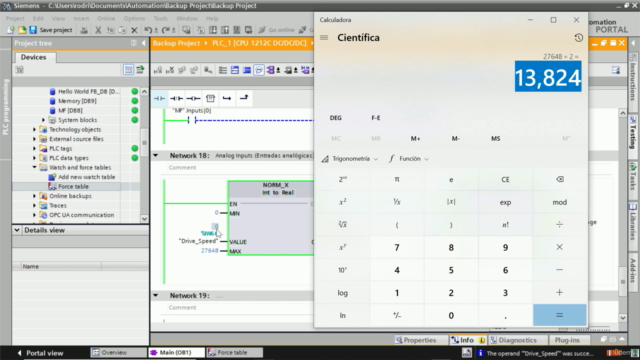Click the editor vertical scrollbar down arrow

(x=623, y=318)
